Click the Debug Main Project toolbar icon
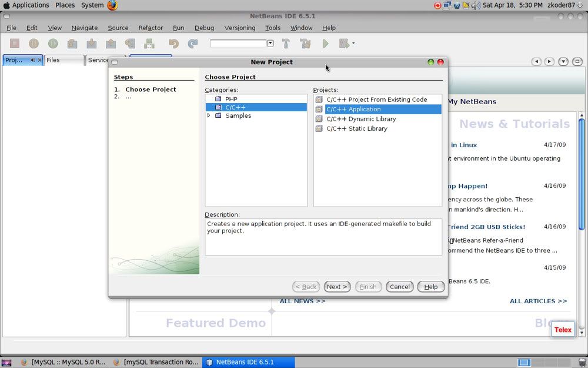The image size is (588, 368). click(x=344, y=44)
